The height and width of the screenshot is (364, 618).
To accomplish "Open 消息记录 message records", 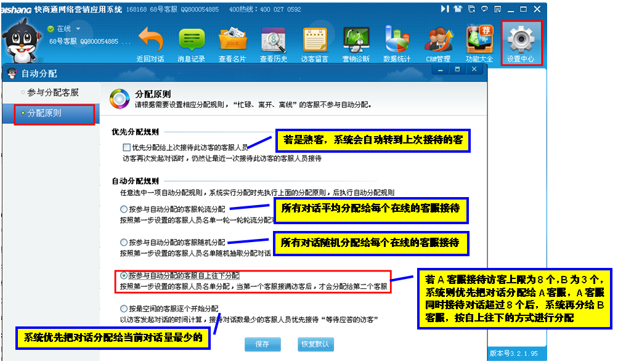I will 191,42.
